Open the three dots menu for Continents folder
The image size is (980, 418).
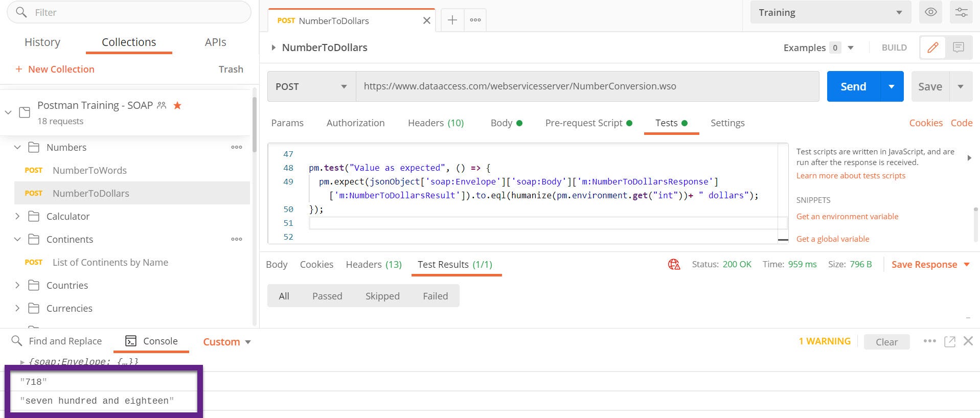pyautogui.click(x=236, y=239)
